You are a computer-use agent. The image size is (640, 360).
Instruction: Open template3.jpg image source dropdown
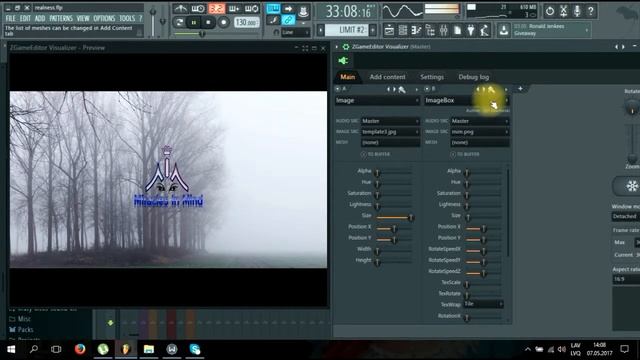390,132
